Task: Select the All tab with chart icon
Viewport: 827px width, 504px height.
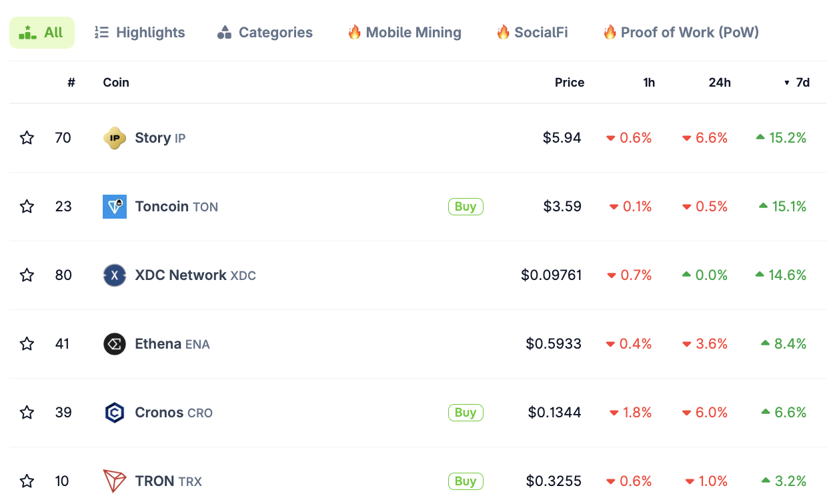Action: (x=42, y=32)
